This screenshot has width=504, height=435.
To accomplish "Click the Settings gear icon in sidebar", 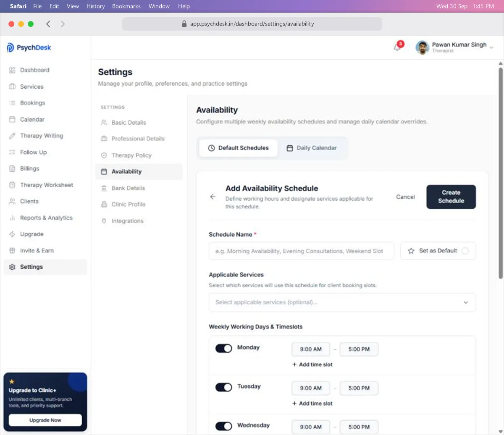I will [12, 267].
